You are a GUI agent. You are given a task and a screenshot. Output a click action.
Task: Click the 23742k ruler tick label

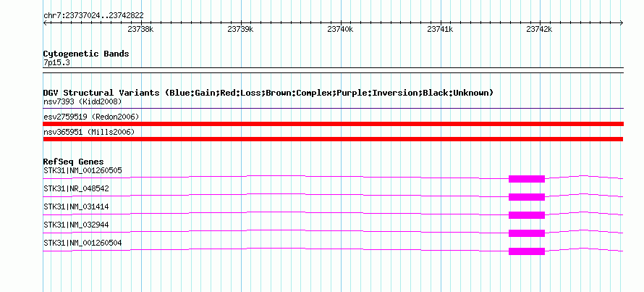click(x=539, y=30)
